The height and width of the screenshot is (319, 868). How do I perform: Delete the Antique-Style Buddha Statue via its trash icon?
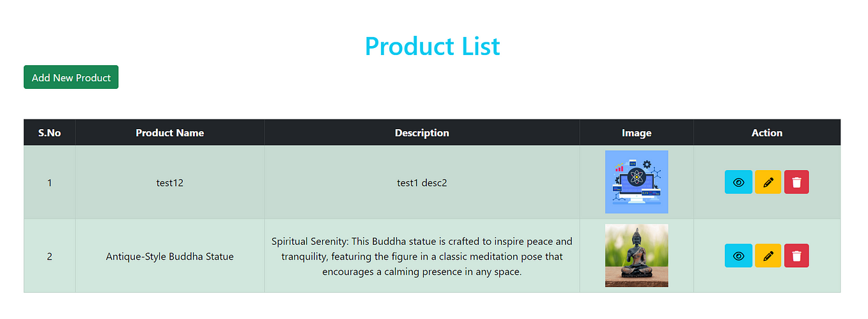click(796, 256)
